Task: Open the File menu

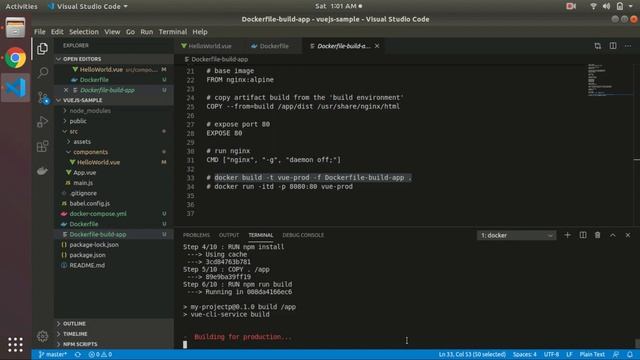Action: pyautogui.click(x=40, y=32)
